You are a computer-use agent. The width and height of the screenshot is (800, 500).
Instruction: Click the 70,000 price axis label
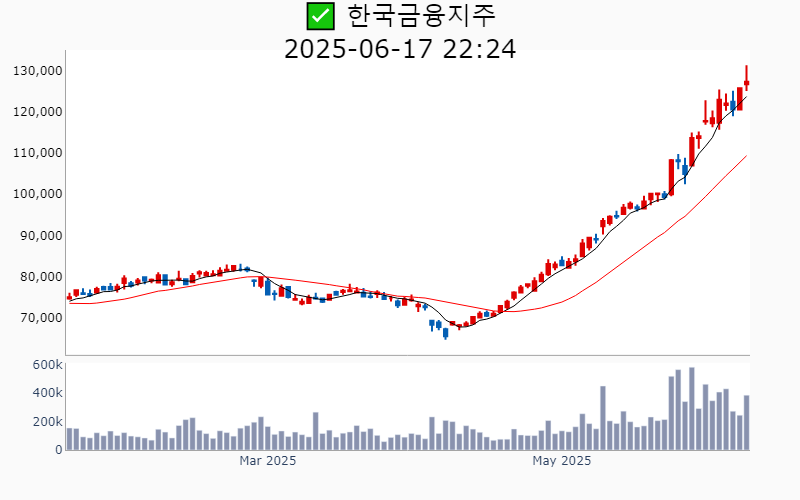click(x=41, y=318)
